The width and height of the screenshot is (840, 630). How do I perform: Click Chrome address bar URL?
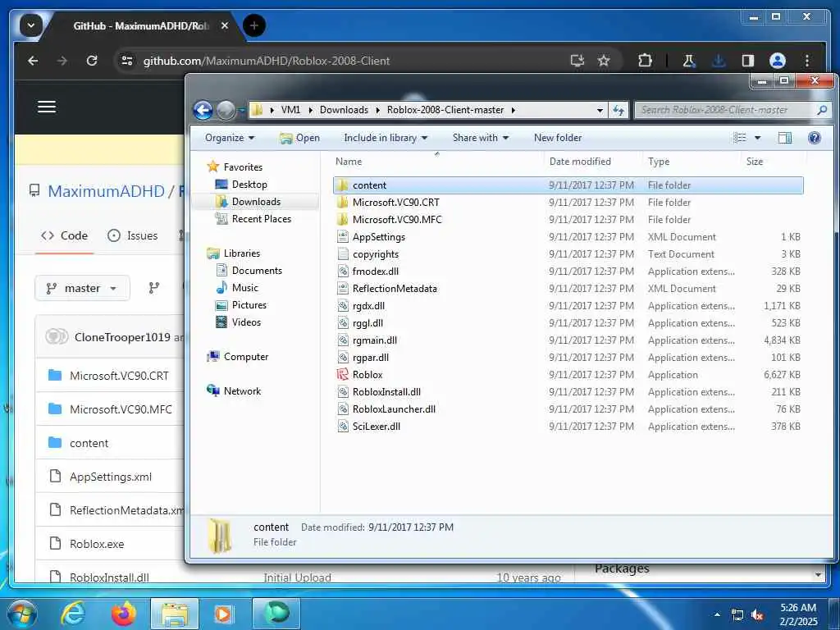pyautogui.click(x=267, y=61)
